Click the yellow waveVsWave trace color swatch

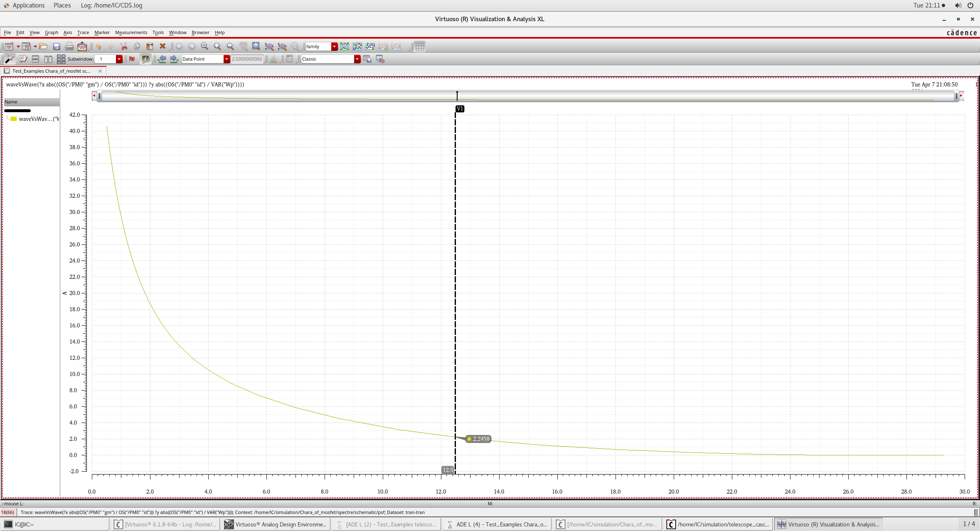coord(13,119)
